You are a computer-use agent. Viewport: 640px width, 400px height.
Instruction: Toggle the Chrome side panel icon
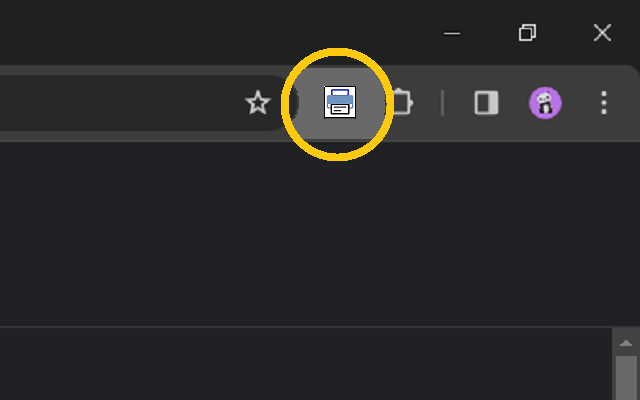pos(486,102)
